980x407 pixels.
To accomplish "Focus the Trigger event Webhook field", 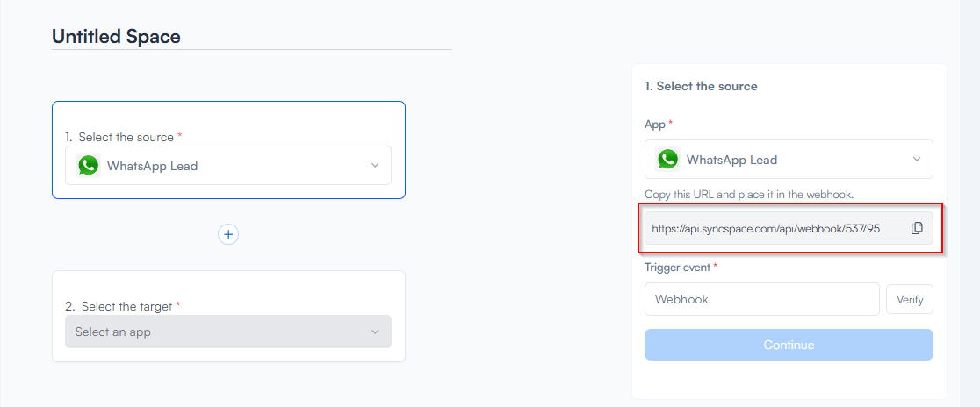I will pyautogui.click(x=761, y=299).
